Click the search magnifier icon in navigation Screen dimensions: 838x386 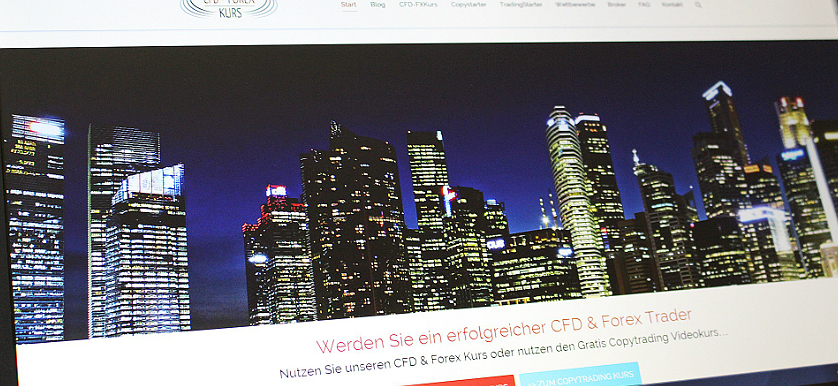699,5
